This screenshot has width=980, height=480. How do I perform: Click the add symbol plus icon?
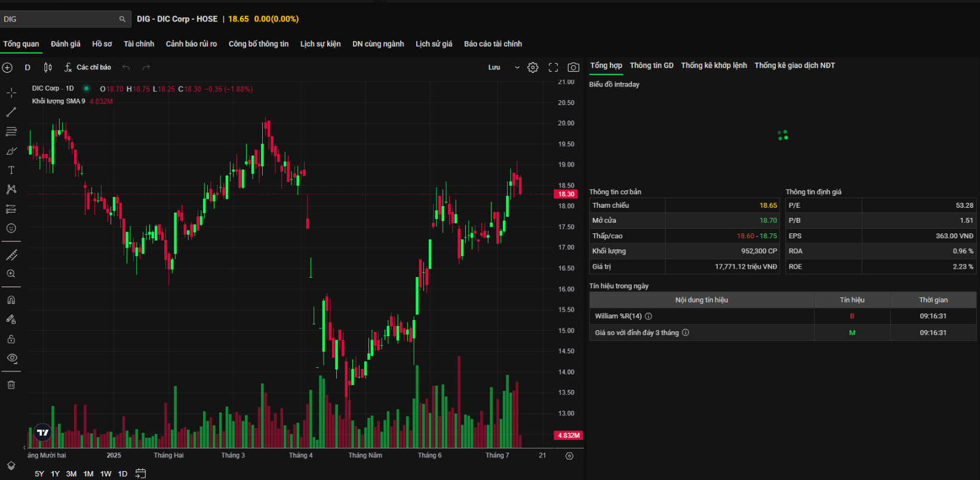[7, 67]
